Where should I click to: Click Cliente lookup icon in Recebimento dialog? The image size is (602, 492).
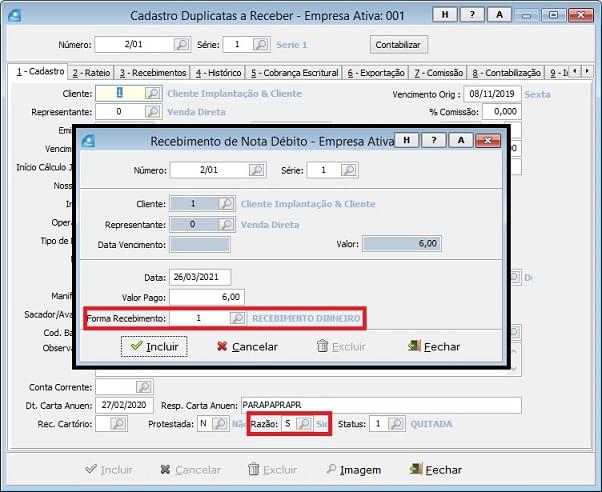226,204
